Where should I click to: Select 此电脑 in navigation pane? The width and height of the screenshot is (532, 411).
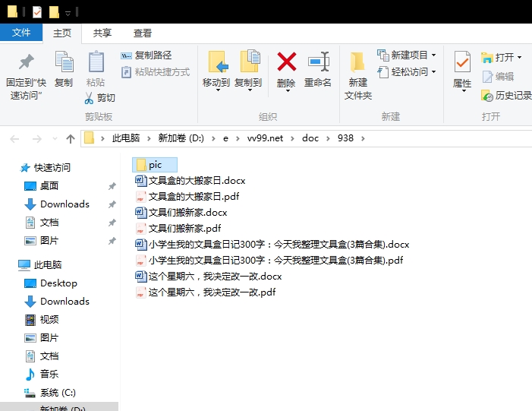pyautogui.click(x=39, y=265)
